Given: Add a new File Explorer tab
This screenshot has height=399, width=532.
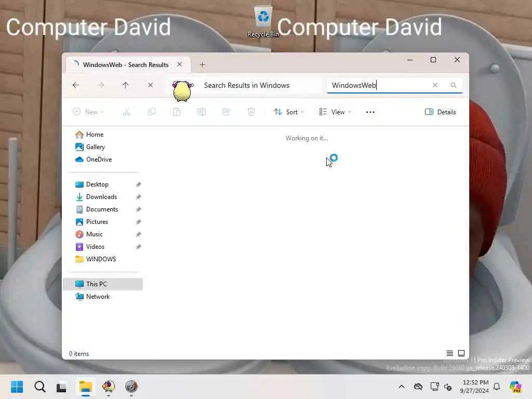Looking at the screenshot, I should 202,64.
